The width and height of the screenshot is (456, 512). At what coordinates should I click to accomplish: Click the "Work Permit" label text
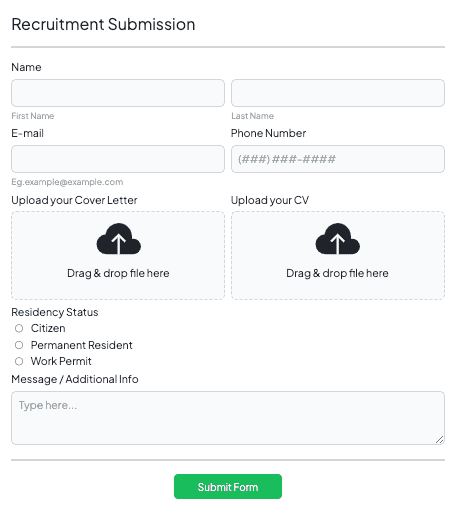[61, 361]
